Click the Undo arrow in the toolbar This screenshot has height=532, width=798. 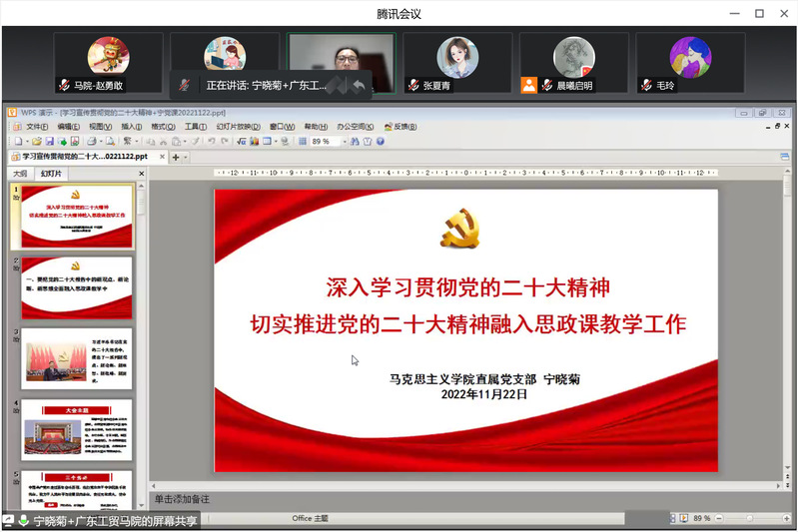210,142
